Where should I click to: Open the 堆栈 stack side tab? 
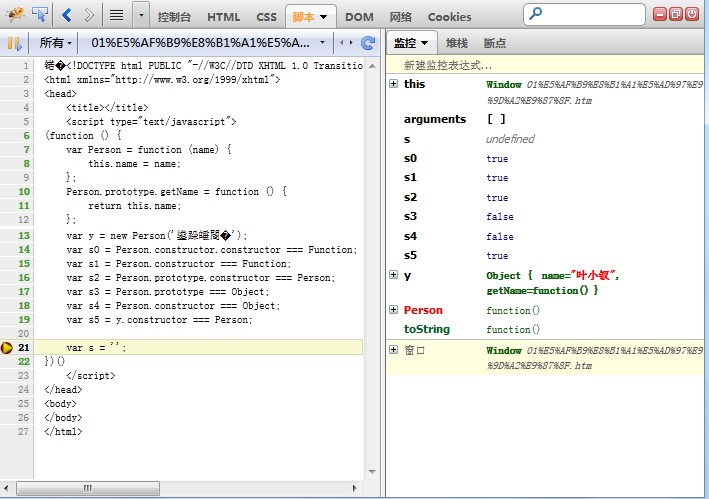coord(456,43)
